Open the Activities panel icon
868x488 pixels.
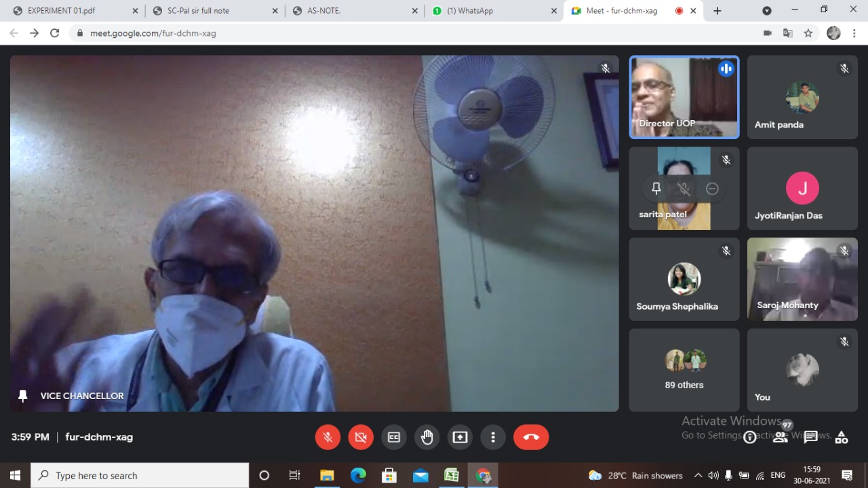coord(842,437)
